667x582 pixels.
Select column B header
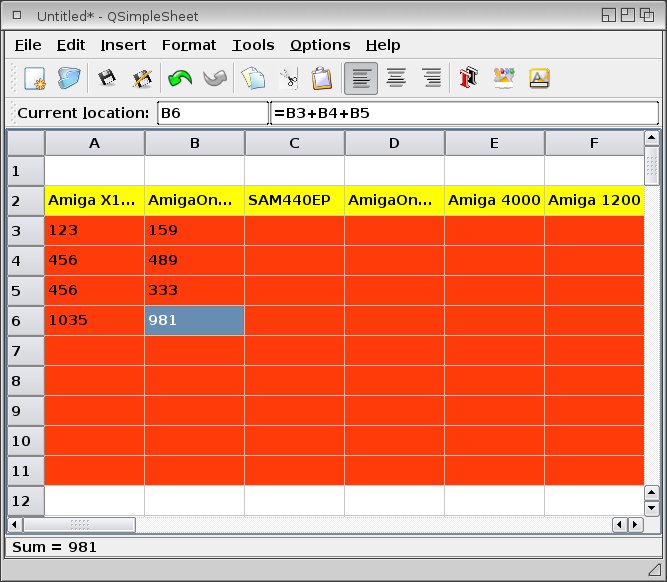coord(194,143)
